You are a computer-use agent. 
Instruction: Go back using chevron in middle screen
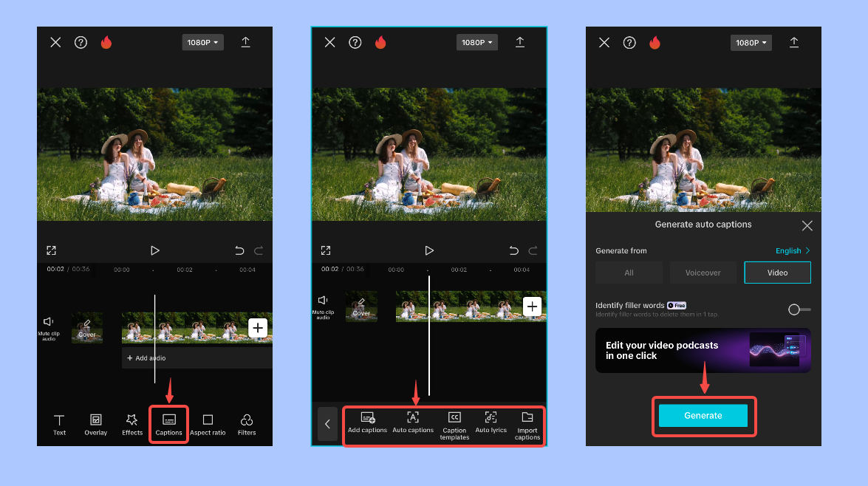[x=327, y=424]
